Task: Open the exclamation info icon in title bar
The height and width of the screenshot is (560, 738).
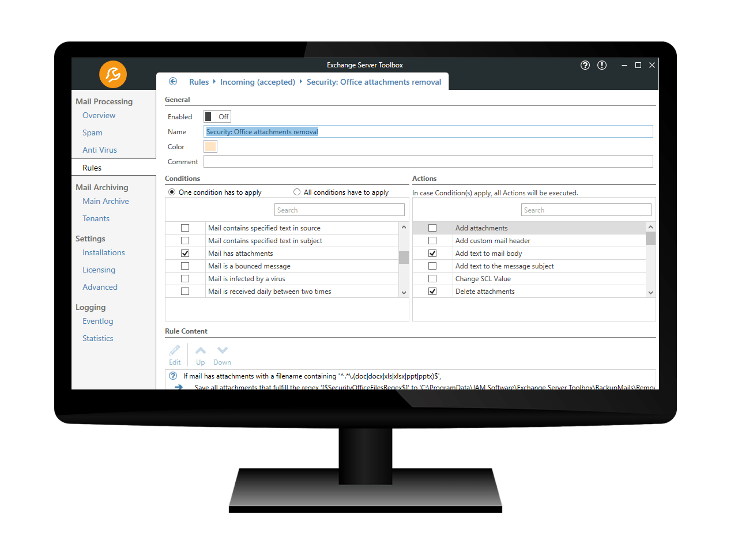Action: pos(602,65)
